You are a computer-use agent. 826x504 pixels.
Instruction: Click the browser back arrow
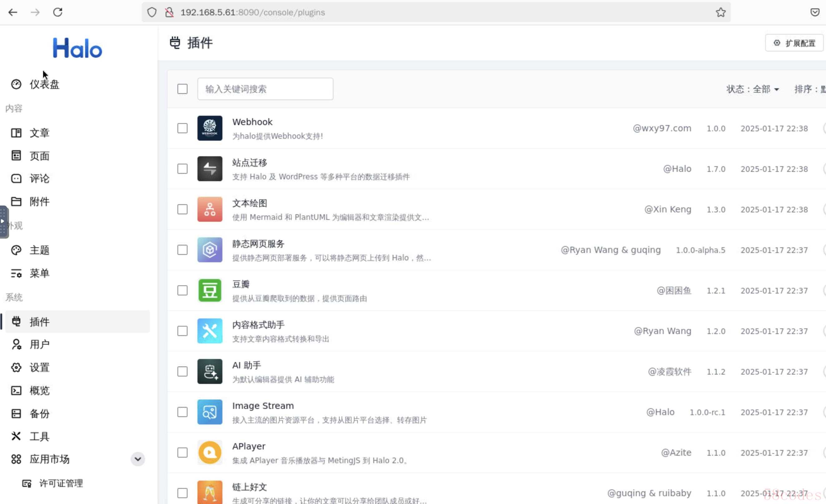13,12
